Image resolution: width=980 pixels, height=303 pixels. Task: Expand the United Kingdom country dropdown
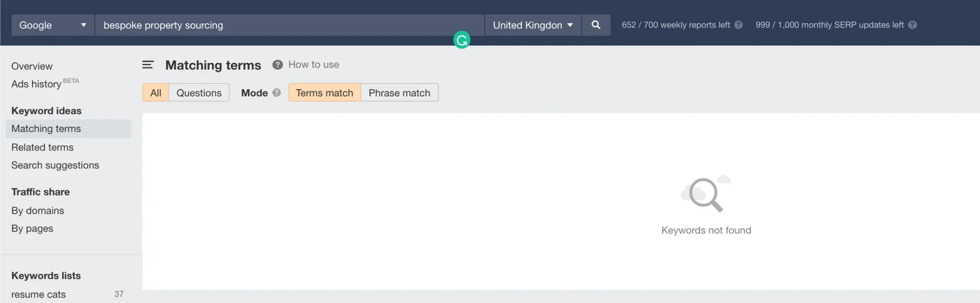tap(533, 25)
